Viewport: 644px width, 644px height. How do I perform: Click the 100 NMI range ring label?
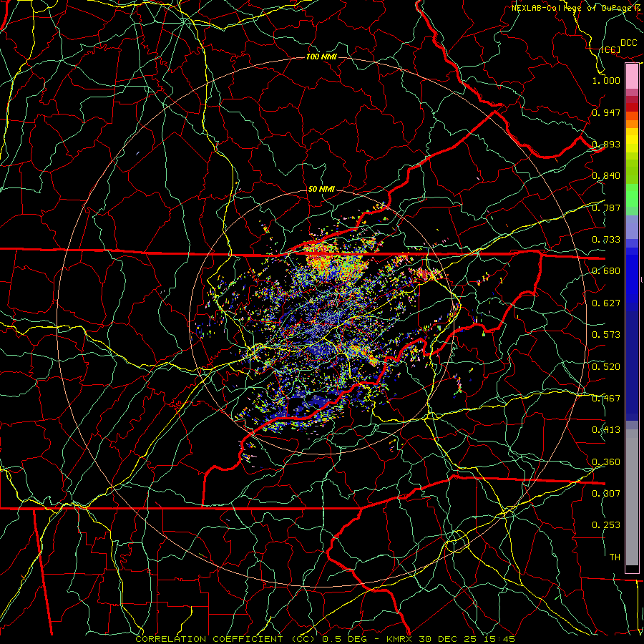pyautogui.click(x=321, y=57)
